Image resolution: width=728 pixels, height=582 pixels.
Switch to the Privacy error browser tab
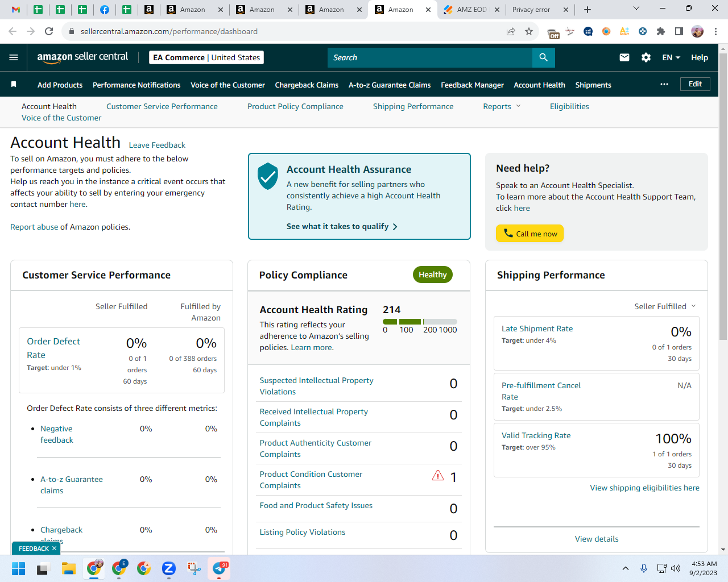point(539,10)
